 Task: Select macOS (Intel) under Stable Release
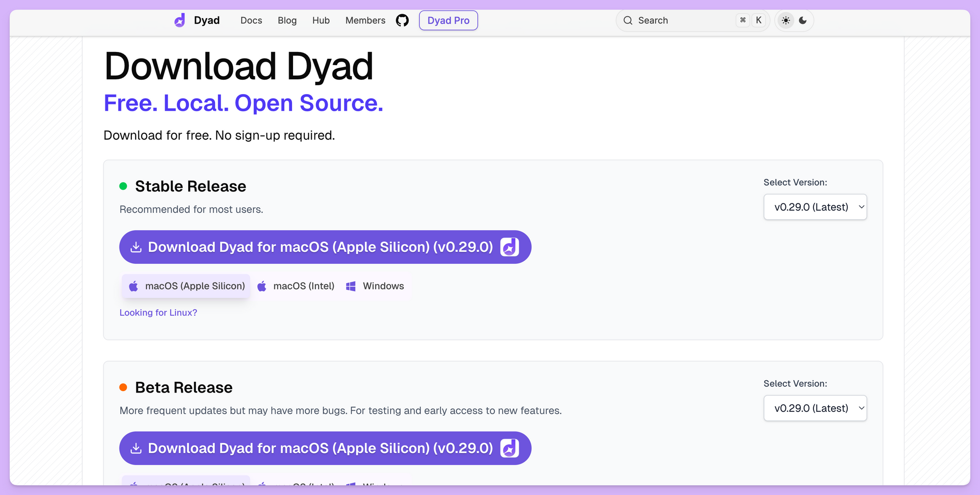[x=296, y=286]
